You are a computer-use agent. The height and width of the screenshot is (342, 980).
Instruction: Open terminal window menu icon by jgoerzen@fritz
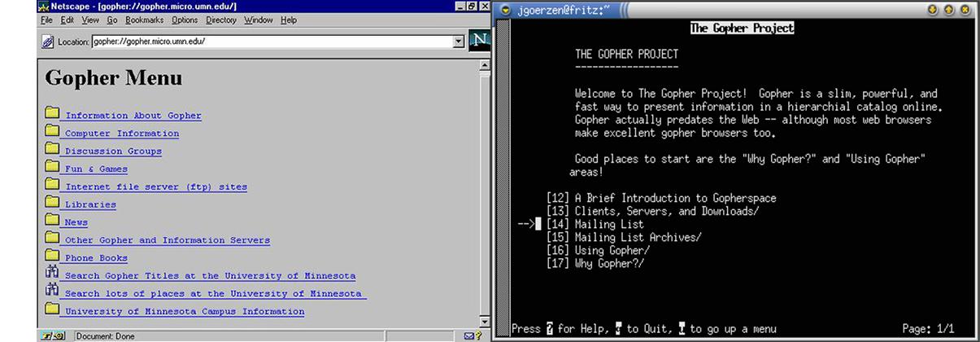tap(505, 11)
